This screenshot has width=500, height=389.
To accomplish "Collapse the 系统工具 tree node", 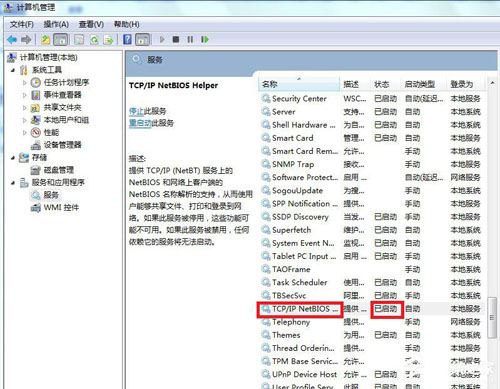I will pyautogui.click(x=13, y=70).
